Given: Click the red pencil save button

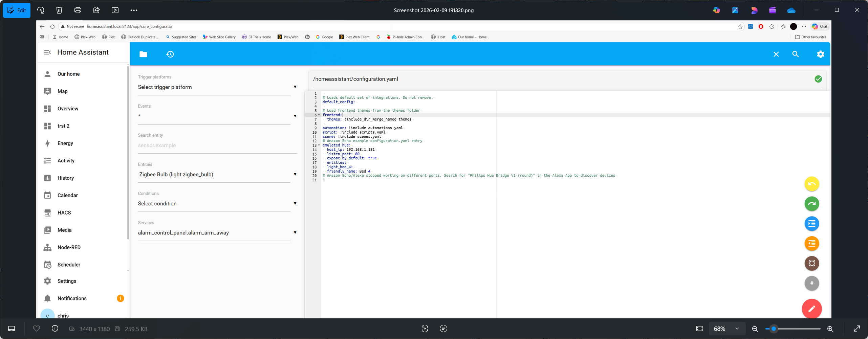Looking at the screenshot, I should [x=811, y=309].
